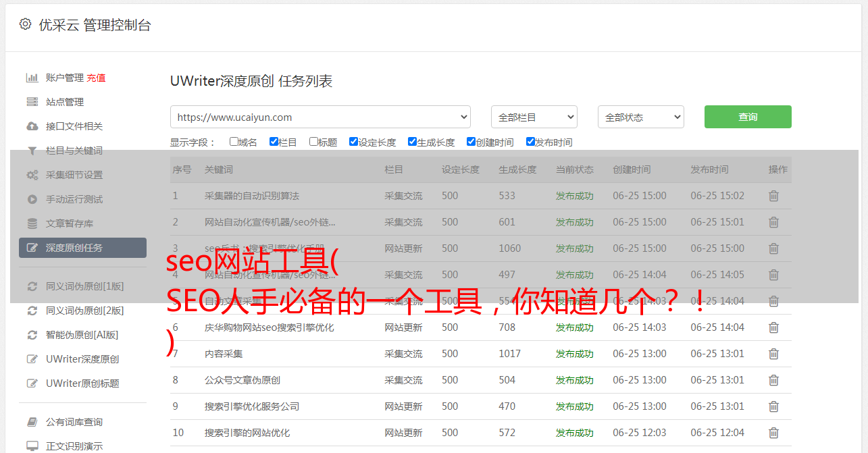Screen dimensions: 868x453
Task: Open 同义词伪原创[2版] from sidebar
Action: tap(84, 311)
